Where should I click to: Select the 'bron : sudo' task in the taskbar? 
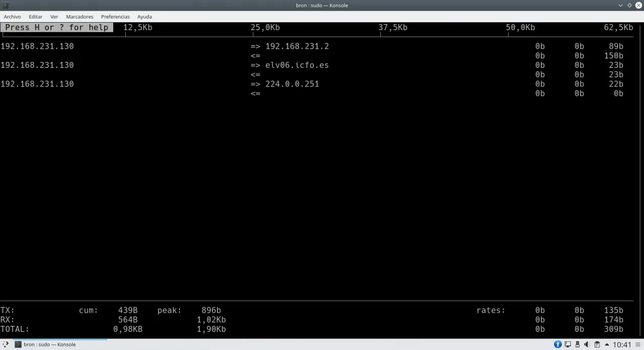coord(50,344)
